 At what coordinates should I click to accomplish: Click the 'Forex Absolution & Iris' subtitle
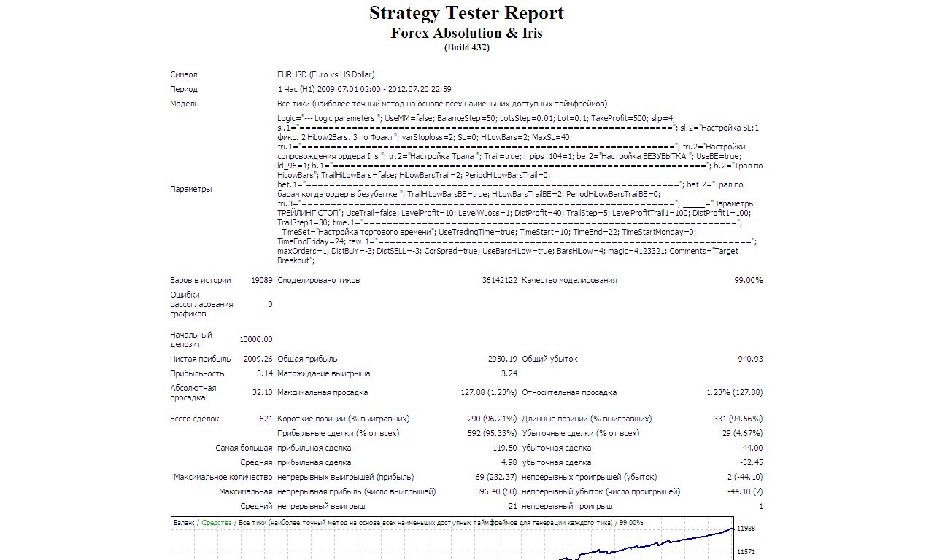click(x=466, y=33)
